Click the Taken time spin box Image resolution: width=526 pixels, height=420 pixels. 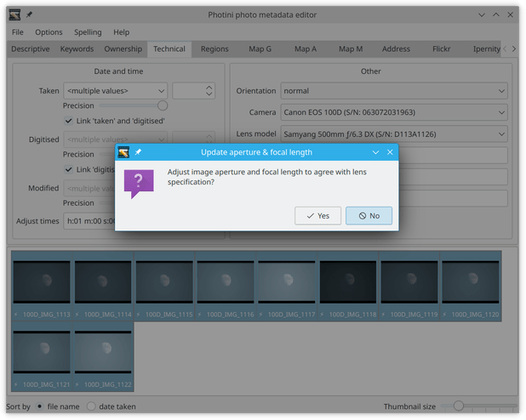coord(193,91)
